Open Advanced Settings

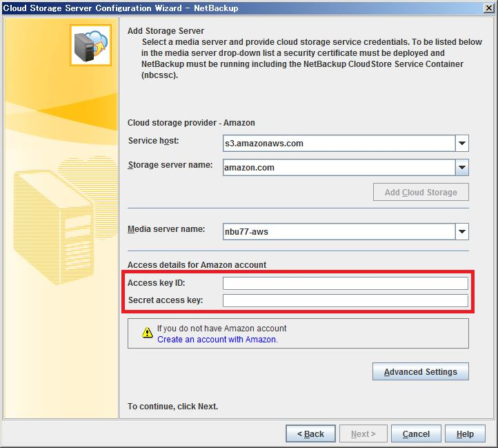pos(421,371)
